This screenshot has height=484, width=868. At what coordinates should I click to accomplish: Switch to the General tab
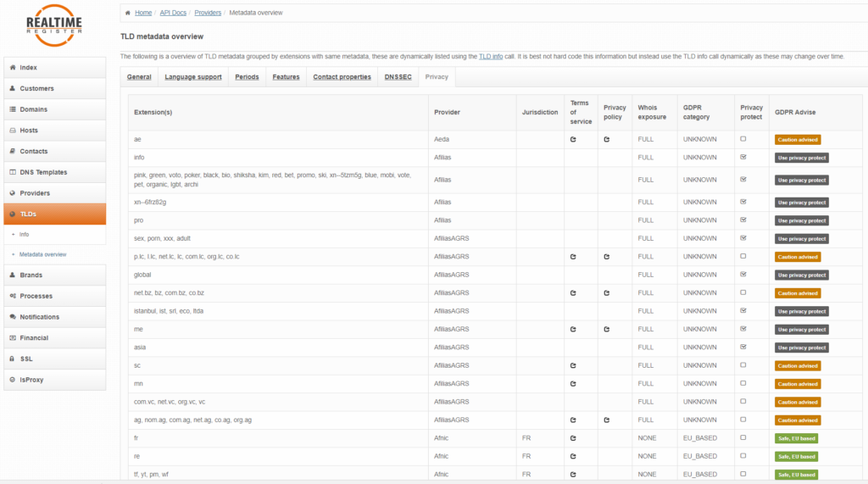click(139, 77)
